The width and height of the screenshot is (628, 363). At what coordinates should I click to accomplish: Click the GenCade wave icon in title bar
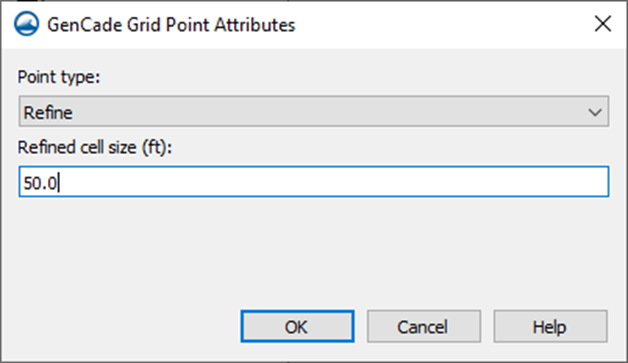pos(26,24)
